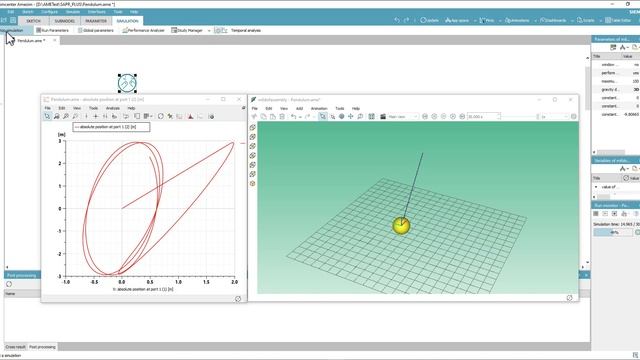The image size is (640, 360).
Task: Expand the 'value of' row in Variables panel
Action: click(596, 187)
